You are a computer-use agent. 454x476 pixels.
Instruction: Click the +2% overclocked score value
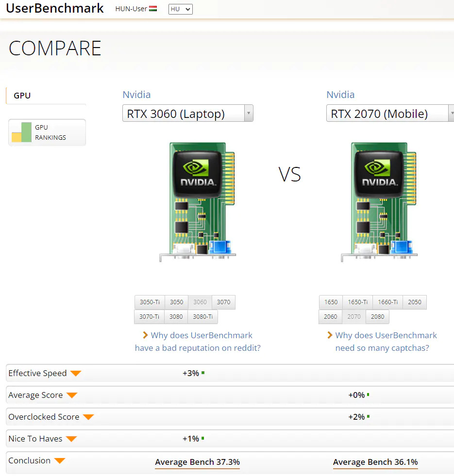pyautogui.click(x=356, y=417)
